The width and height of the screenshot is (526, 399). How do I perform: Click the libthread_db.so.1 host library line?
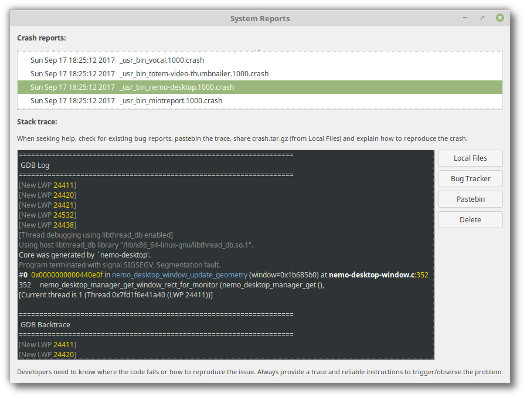(136, 245)
